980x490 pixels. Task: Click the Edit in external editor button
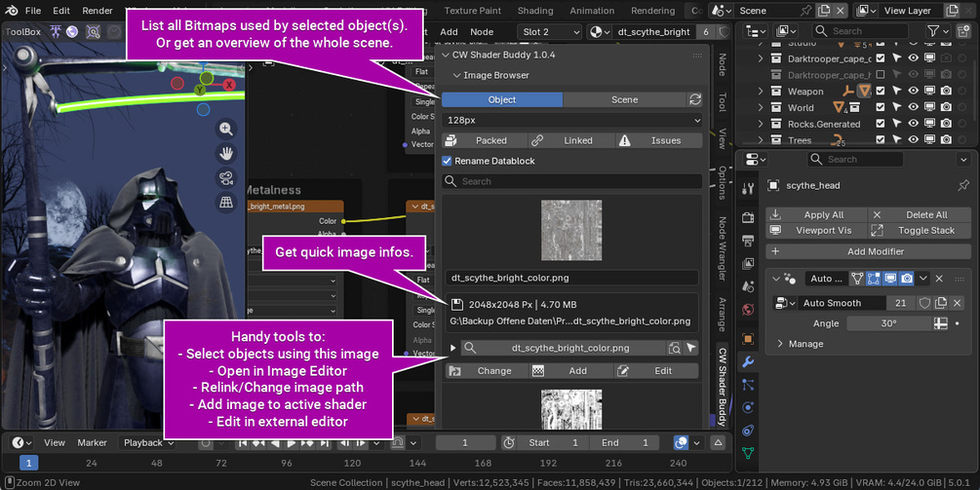657,371
